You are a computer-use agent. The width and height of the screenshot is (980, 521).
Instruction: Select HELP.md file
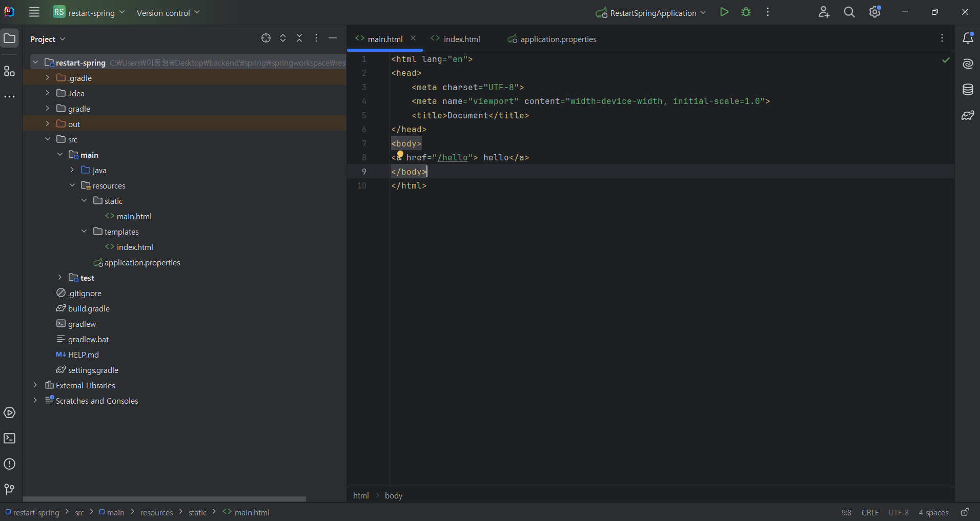77,355
